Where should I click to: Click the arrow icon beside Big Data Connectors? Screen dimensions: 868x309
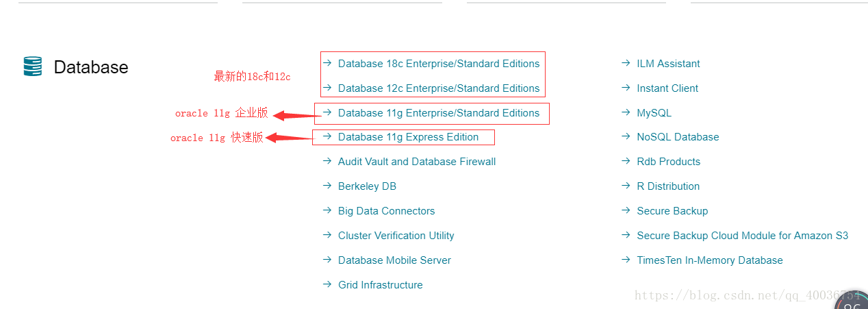[327, 210]
